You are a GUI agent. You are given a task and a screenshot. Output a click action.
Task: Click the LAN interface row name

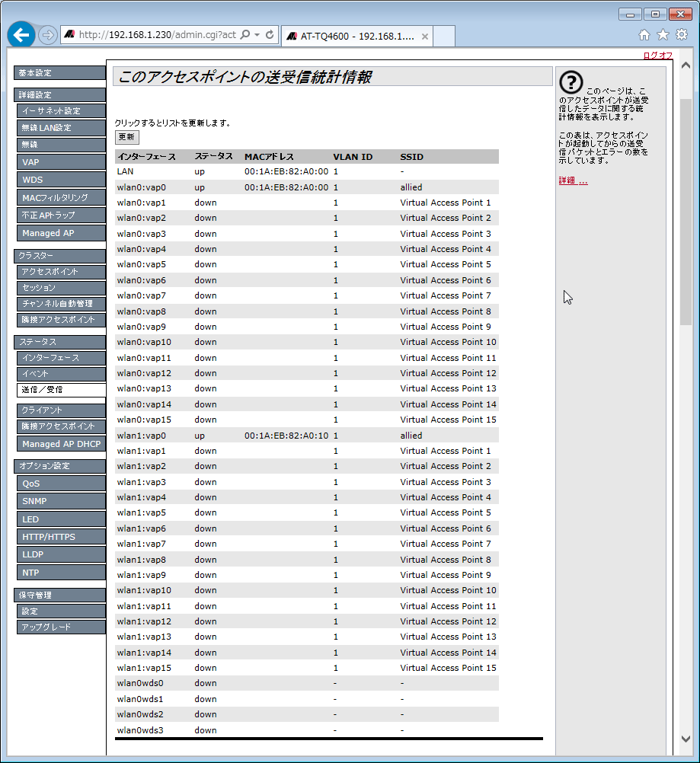point(125,171)
